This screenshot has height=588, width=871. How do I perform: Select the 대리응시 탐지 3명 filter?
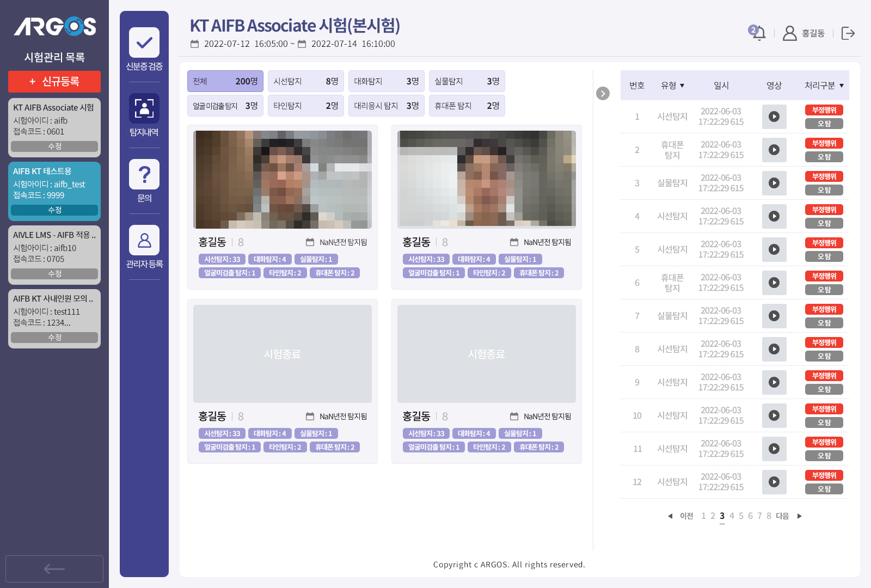coord(387,106)
